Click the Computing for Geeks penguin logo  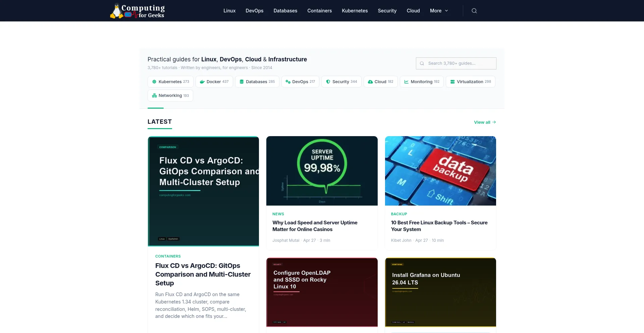[137, 11]
